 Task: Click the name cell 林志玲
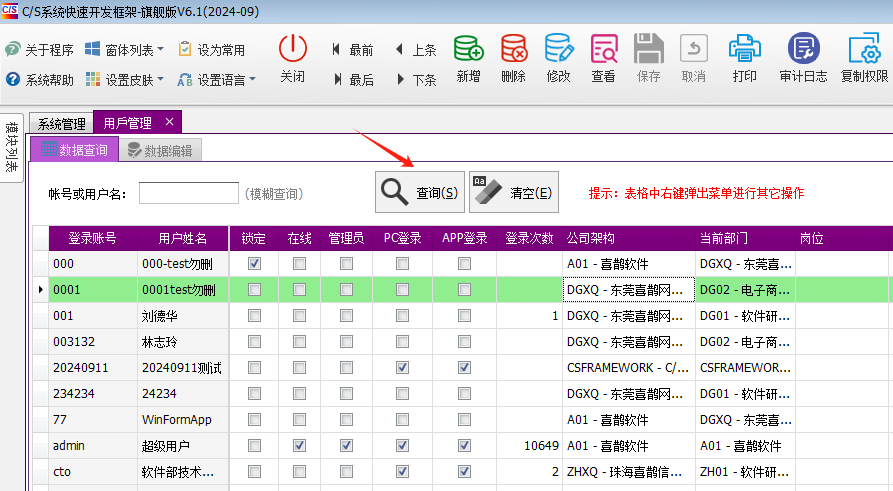click(x=183, y=342)
